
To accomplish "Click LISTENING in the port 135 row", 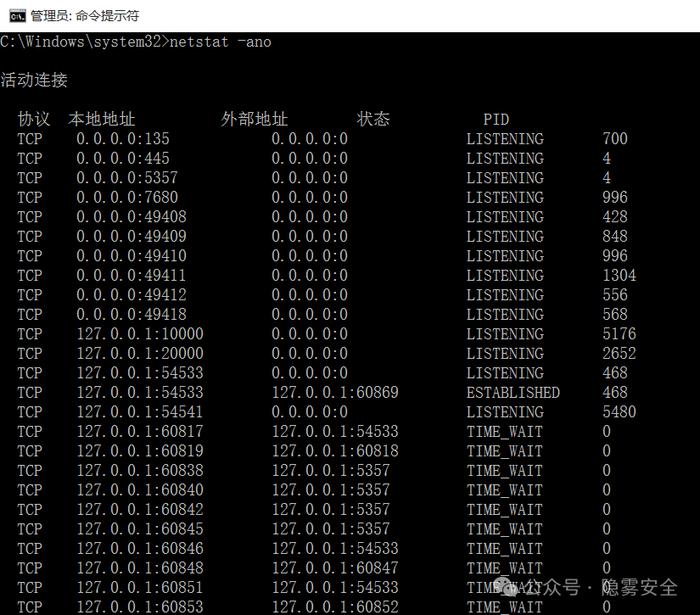I will (505, 139).
